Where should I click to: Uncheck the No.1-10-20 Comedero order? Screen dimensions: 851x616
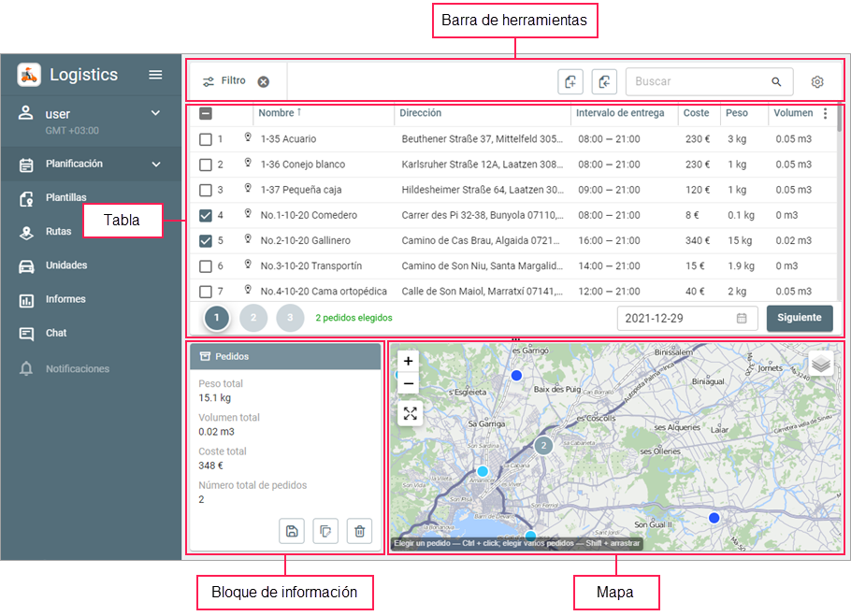click(x=206, y=215)
